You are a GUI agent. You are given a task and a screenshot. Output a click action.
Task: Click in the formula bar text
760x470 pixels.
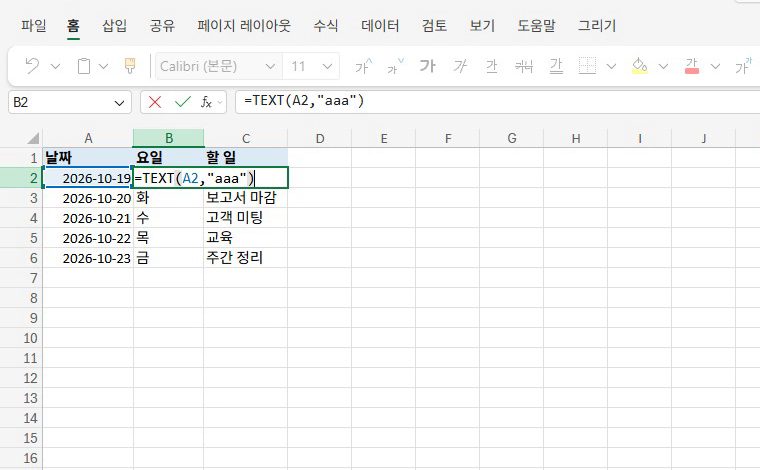coord(304,101)
